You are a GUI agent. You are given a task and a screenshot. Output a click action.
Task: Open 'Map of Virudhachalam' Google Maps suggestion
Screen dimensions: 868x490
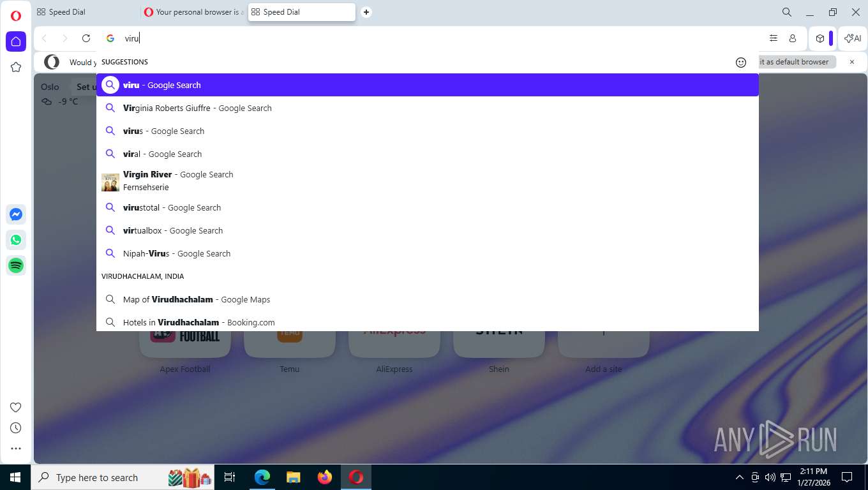point(428,299)
